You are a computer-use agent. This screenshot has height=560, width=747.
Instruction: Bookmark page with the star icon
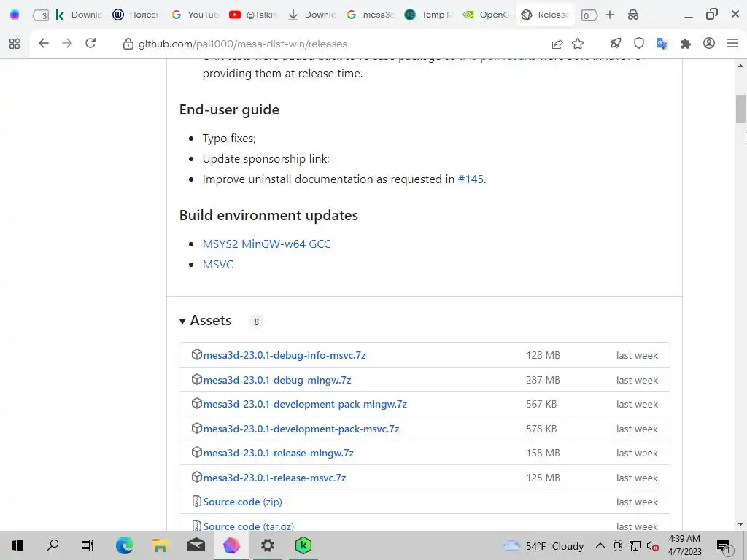coord(578,44)
